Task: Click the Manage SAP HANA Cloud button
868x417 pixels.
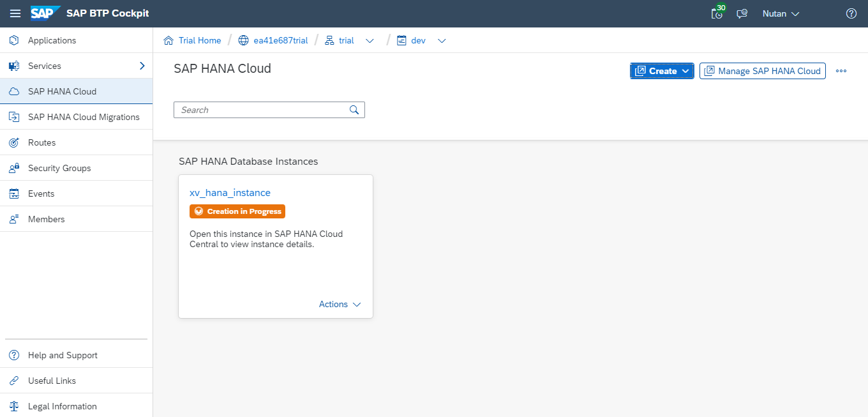Action: point(763,71)
